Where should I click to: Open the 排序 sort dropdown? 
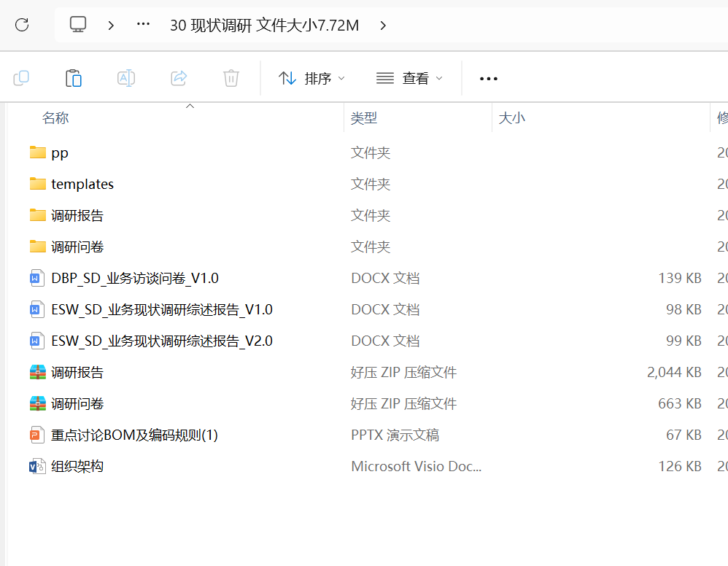[312, 78]
